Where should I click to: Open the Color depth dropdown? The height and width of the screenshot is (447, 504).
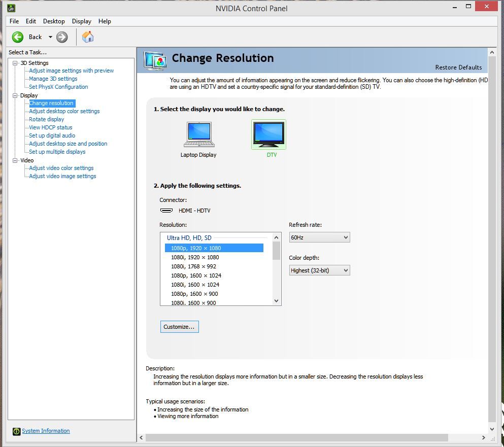point(319,270)
